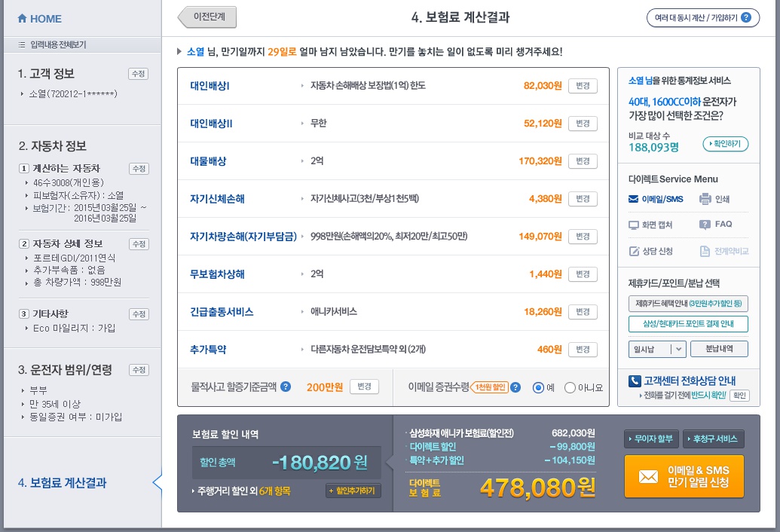Select 화면 캡처 monitor icon
Viewport: 780px width, 532px height.
click(x=634, y=225)
